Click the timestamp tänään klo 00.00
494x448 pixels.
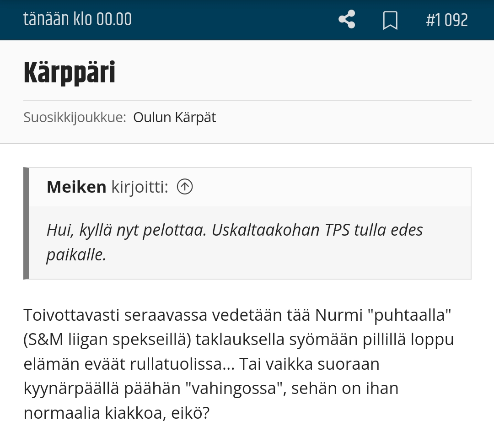77,19
